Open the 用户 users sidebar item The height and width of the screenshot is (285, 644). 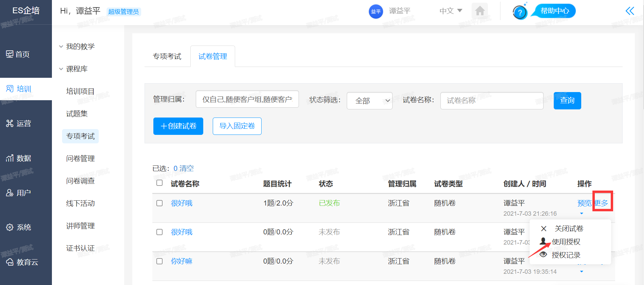coord(19,193)
